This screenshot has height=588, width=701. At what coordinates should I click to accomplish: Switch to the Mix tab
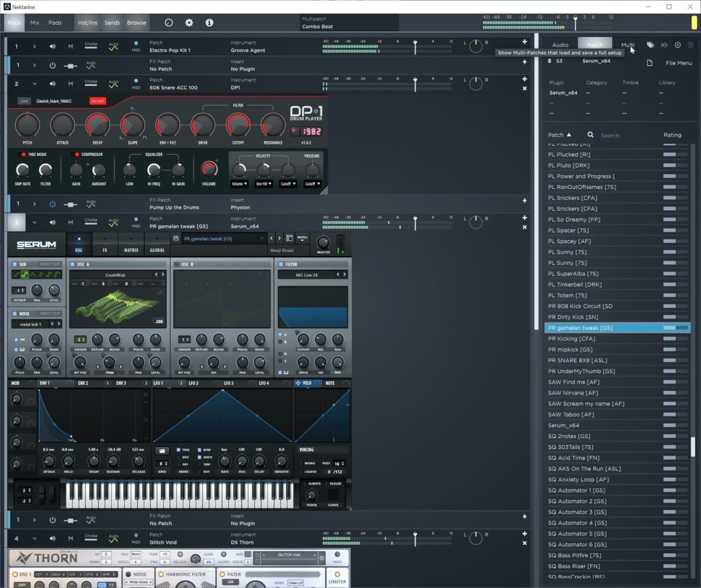click(34, 23)
